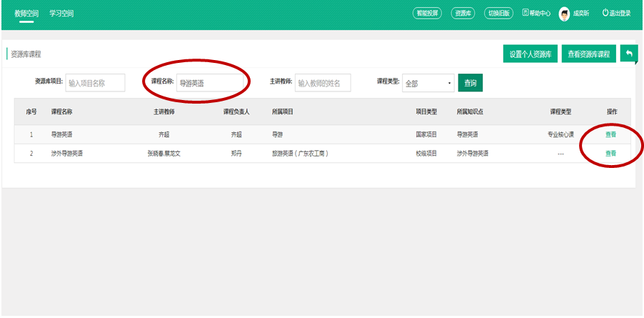Image resolution: width=644 pixels, height=318 pixels.
Task: Click 查看资源库课程 button
Action: pos(589,54)
